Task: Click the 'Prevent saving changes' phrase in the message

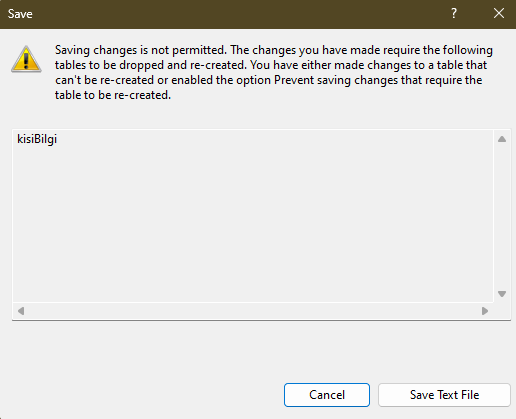Action: coord(336,80)
